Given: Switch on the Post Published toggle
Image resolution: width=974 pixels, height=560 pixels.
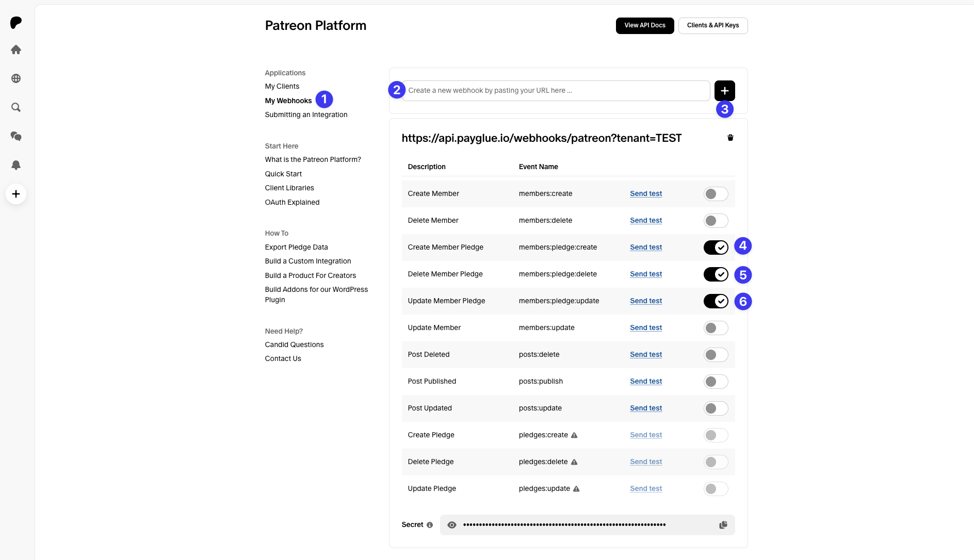Looking at the screenshot, I should coord(716,382).
